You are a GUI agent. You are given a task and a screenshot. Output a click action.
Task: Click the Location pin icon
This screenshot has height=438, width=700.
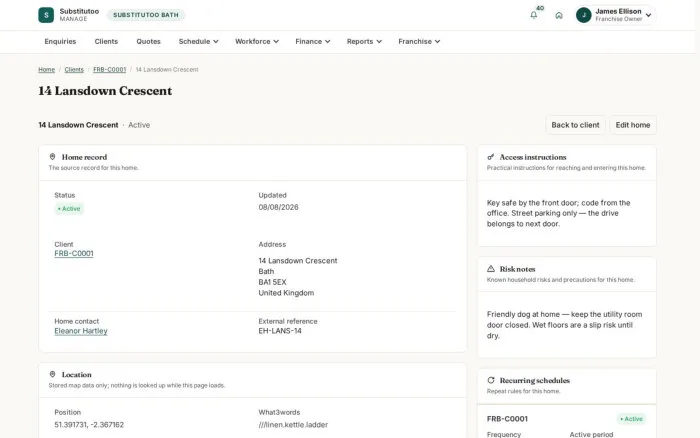pyautogui.click(x=52, y=374)
